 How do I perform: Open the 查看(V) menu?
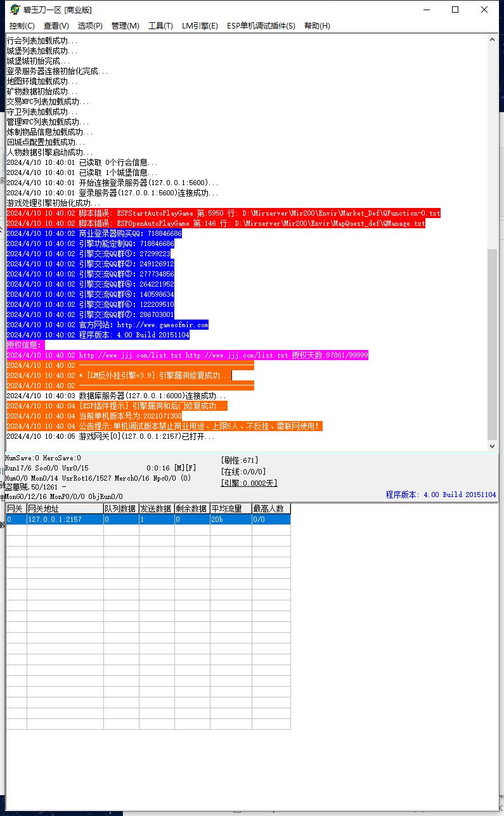(56, 26)
